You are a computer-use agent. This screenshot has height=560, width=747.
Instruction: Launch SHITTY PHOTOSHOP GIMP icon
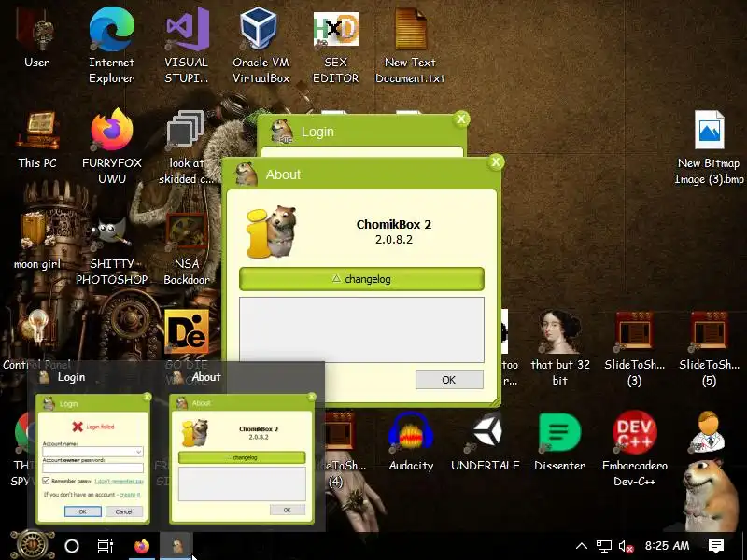click(111, 250)
